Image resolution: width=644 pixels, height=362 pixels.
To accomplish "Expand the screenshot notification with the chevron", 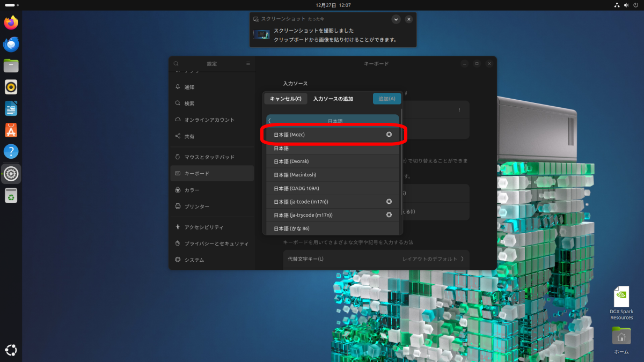I will point(396,19).
